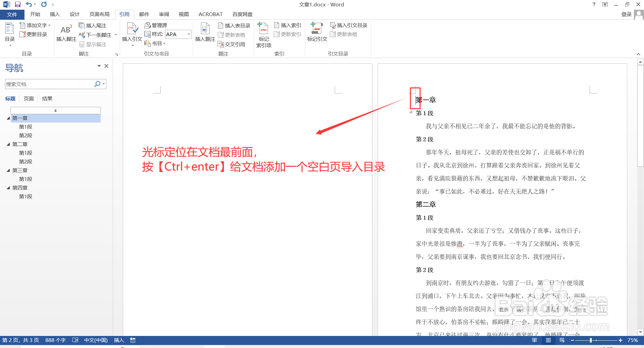Collapse the 第二章 heading node
644x348 pixels.
[8, 144]
